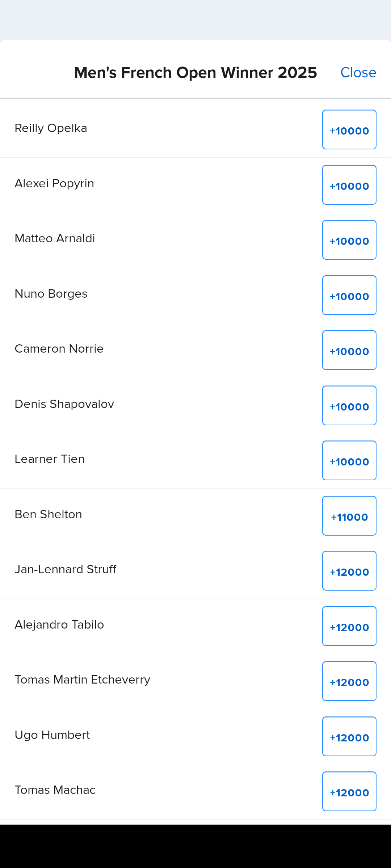
Task: Click the Ugo Humbert player name
Action: 52,735
